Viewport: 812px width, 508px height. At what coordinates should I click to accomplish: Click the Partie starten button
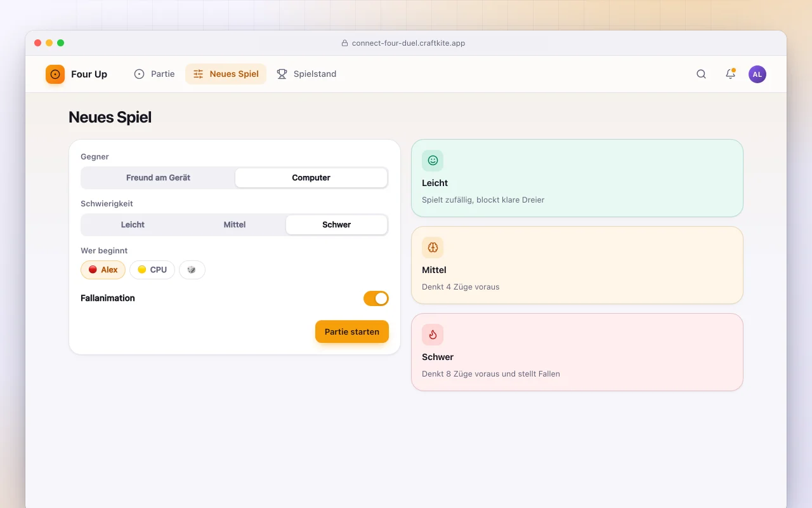352,331
